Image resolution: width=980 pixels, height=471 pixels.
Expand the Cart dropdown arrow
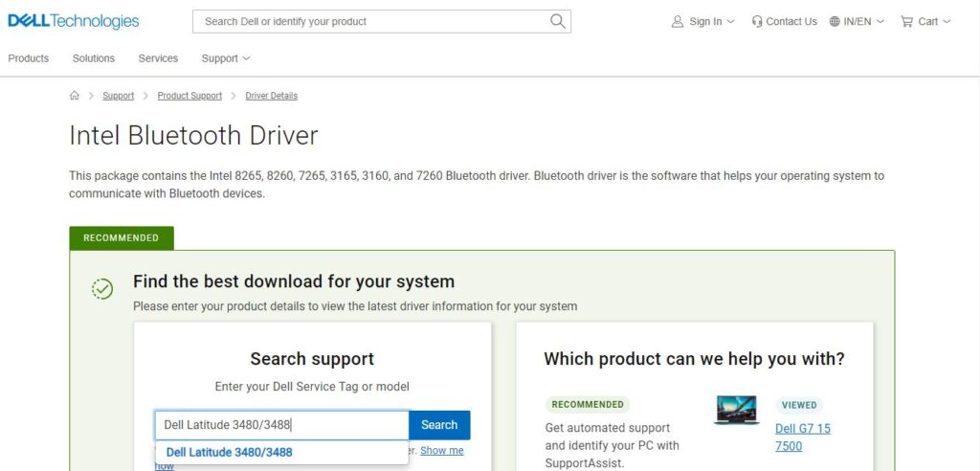947,21
